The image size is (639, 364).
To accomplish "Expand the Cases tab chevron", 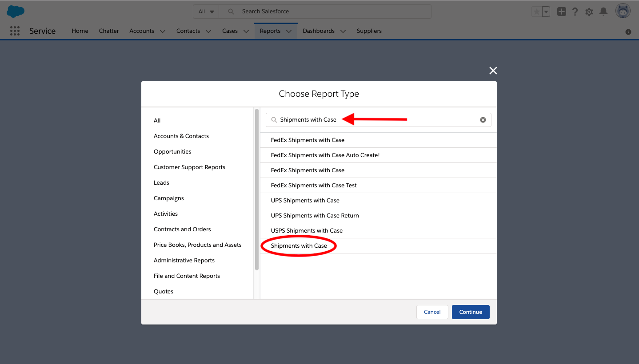I will [246, 32].
